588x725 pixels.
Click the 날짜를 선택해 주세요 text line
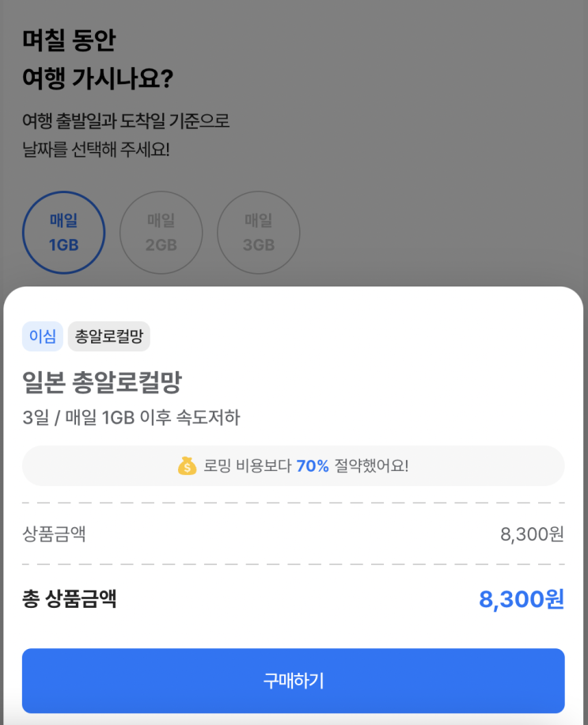click(x=96, y=150)
